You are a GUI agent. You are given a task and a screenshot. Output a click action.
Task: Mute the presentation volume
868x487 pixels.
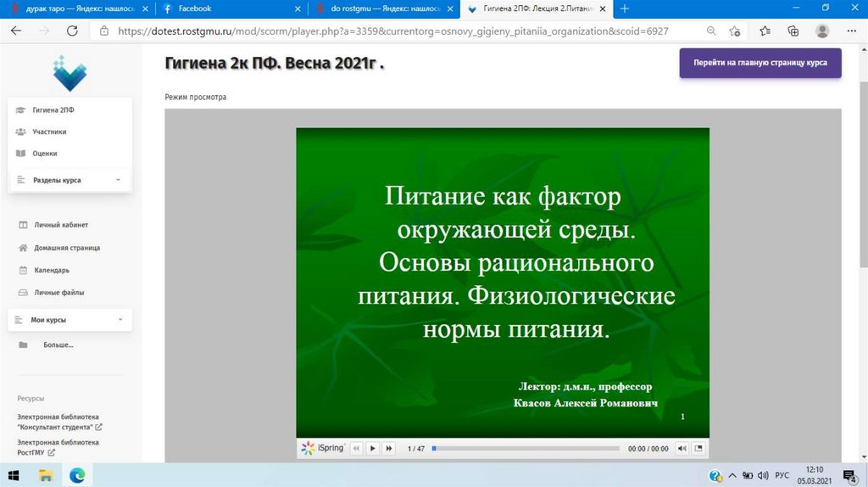coord(682,448)
